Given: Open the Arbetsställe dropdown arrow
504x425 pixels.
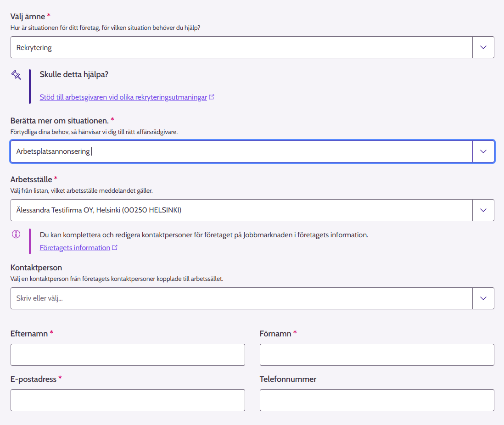Looking at the screenshot, I should [483, 210].
